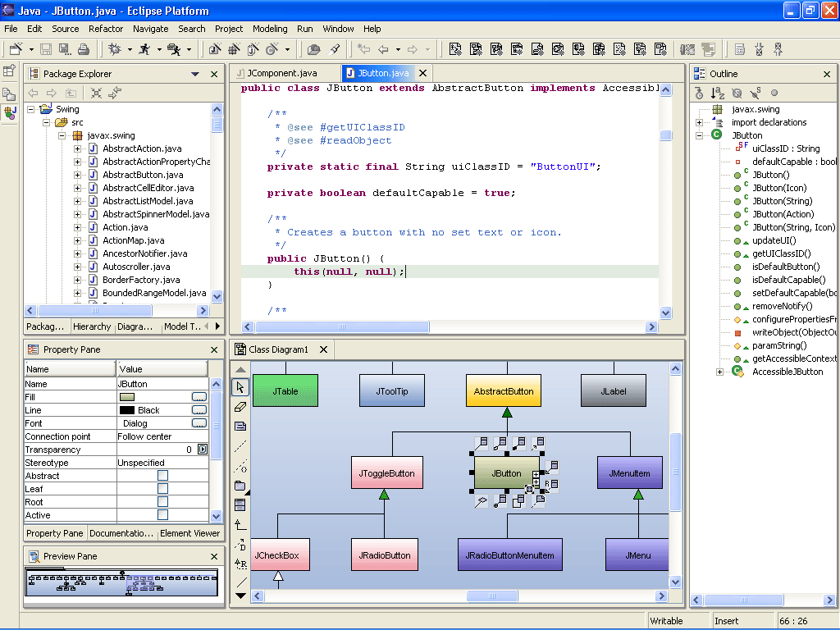The height and width of the screenshot is (630, 840).
Task: Open the Modeling menu
Action: 270,29
